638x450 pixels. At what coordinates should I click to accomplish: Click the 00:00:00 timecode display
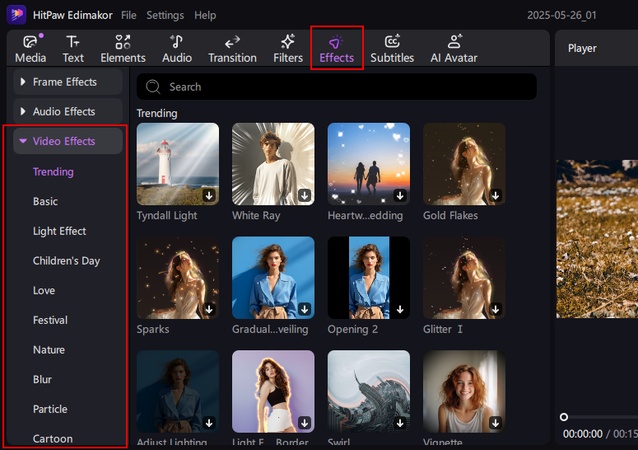[583, 434]
